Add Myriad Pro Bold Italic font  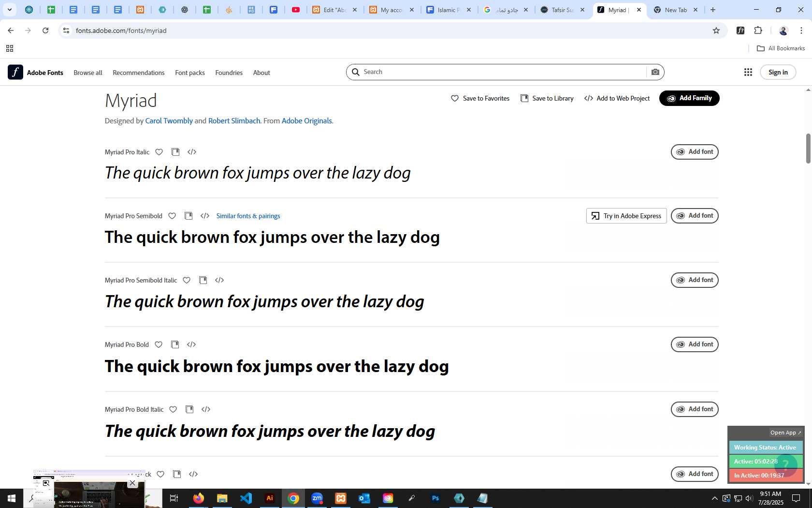(695, 409)
